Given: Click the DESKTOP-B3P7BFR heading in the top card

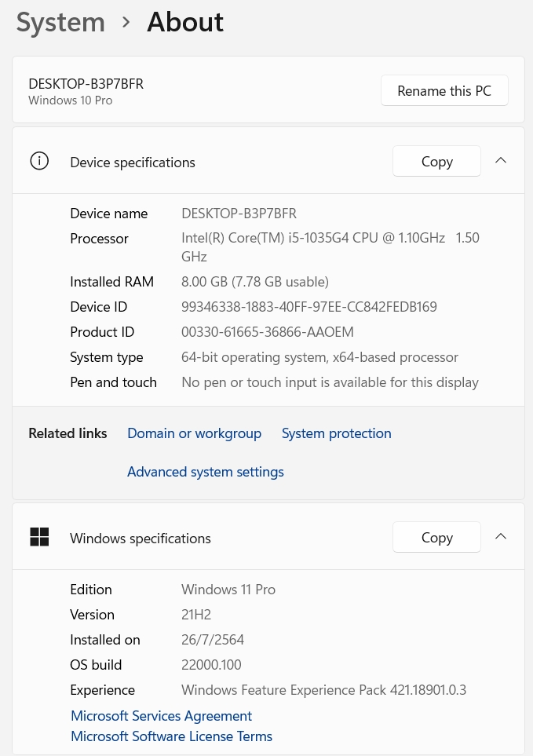Looking at the screenshot, I should pos(86,84).
